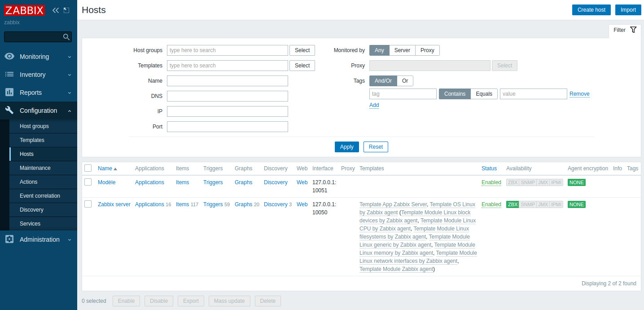The width and height of the screenshot is (644, 310).
Task: Open Templates from the Configuration menu
Action: [32, 140]
